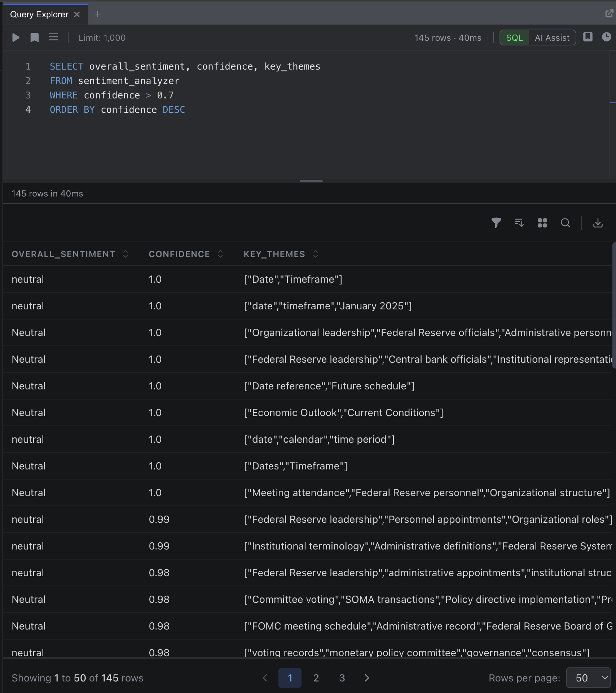Viewport: 616px width, 693px height.
Task: Jump to results page 2
Action: [x=316, y=678]
